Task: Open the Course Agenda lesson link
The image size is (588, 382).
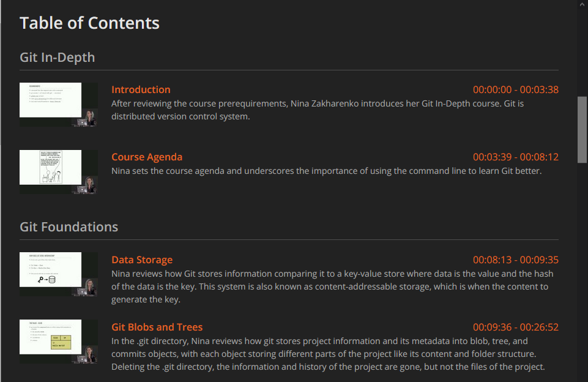Action: 147,157
